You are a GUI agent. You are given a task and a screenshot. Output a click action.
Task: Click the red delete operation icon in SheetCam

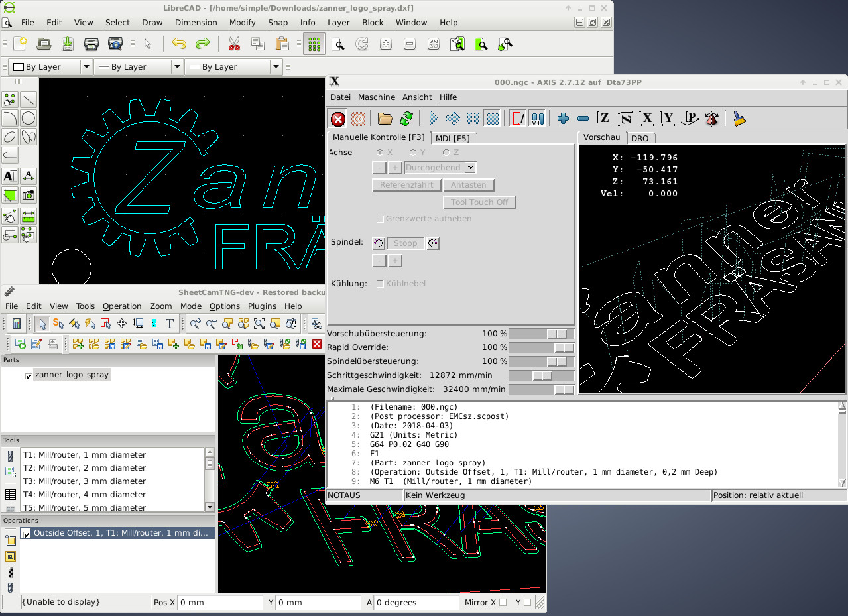(317, 344)
